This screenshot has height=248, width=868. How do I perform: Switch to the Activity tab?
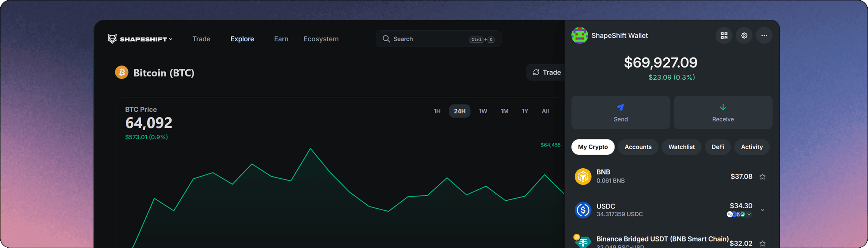pos(752,147)
